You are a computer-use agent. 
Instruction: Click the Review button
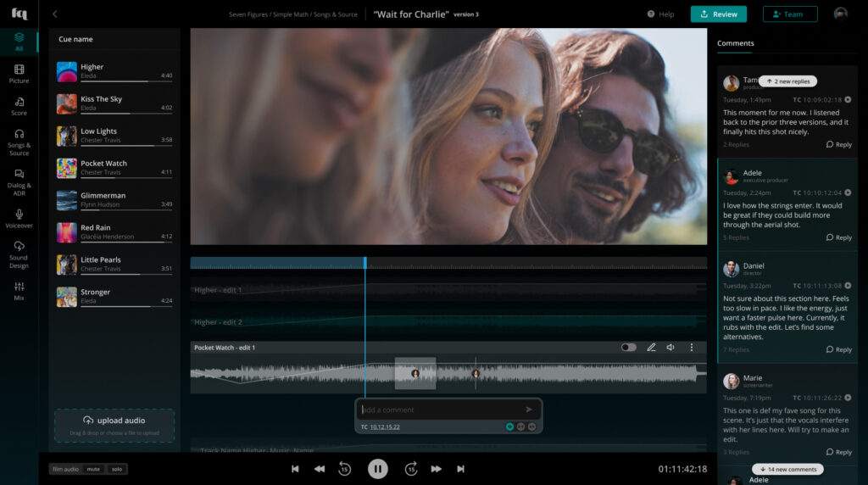point(718,14)
